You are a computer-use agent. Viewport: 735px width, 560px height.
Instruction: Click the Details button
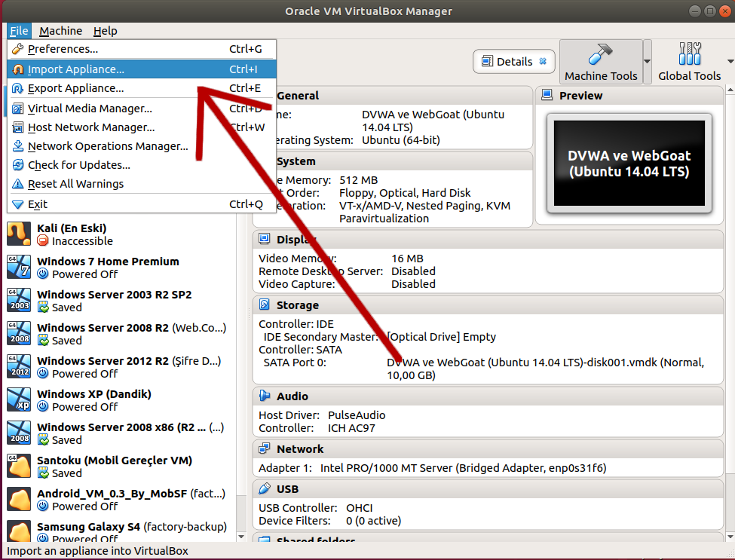tap(514, 61)
